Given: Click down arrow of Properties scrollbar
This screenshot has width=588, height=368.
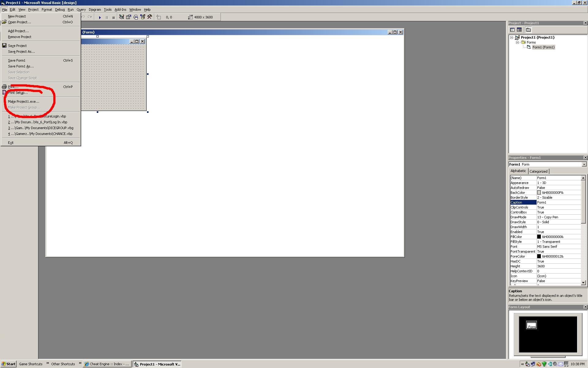Looking at the screenshot, I should coord(583,283).
